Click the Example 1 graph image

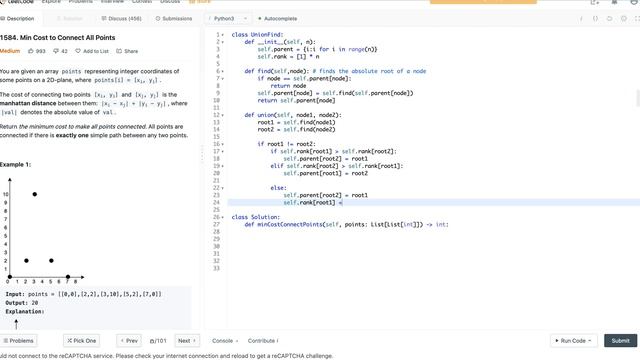pos(43,231)
